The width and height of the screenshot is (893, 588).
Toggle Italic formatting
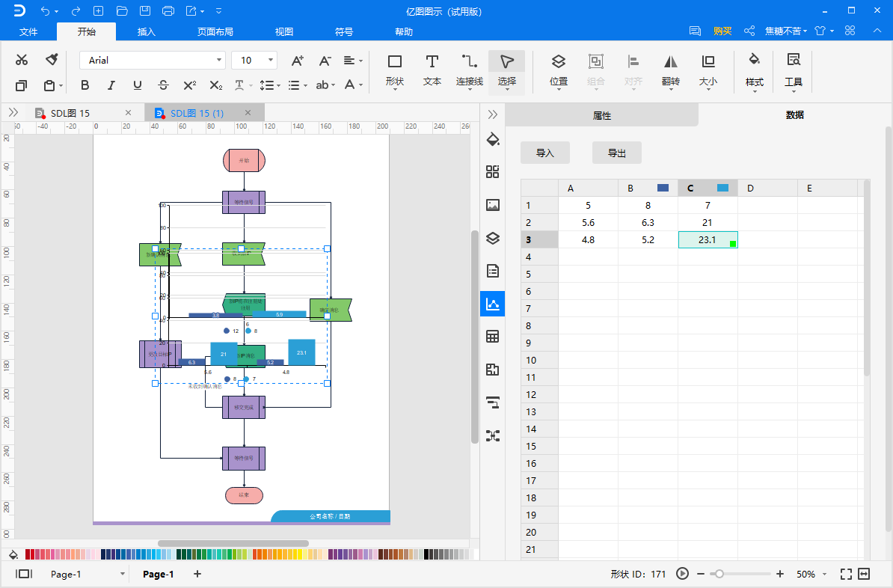pos(111,85)
